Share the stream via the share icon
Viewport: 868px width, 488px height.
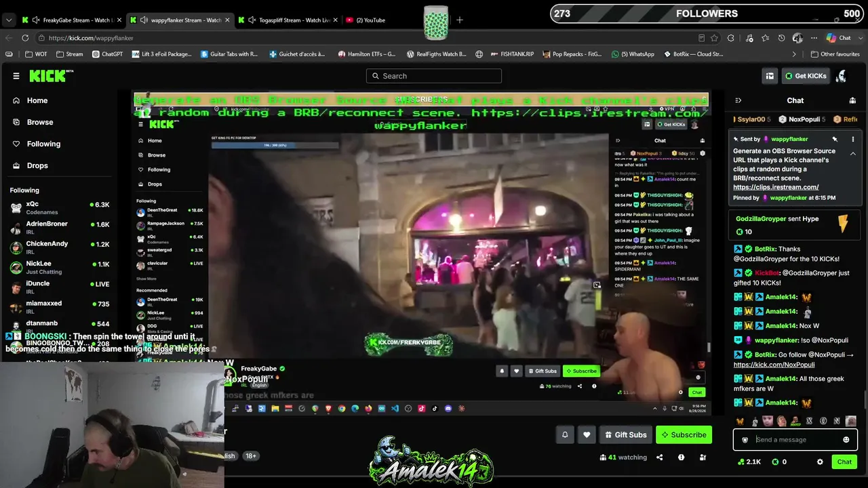(x=659, y=457)
